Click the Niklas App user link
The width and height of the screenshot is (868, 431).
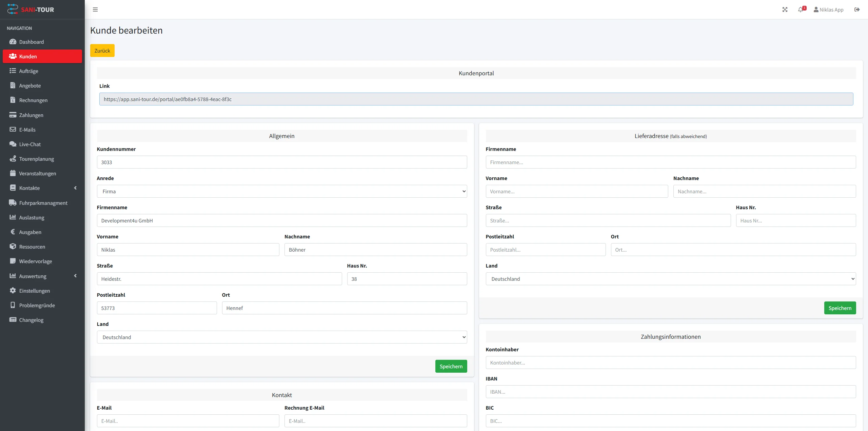click(x=828, y=9)
